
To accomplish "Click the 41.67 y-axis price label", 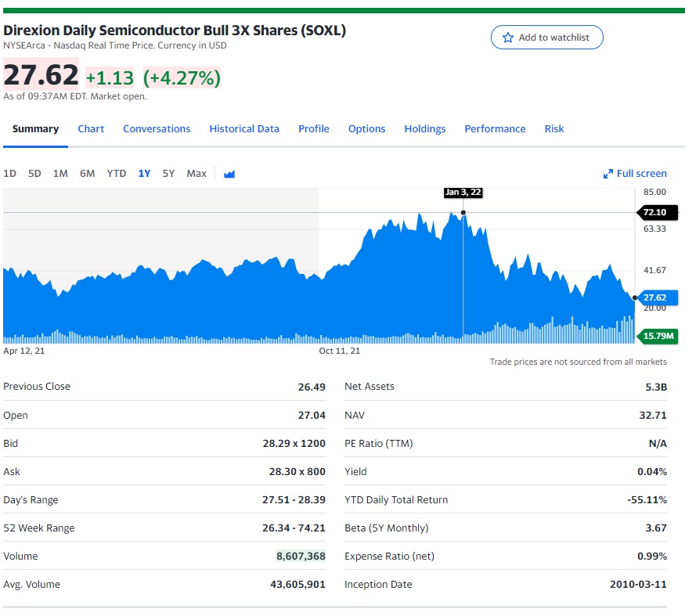I will tap(654, 270).
